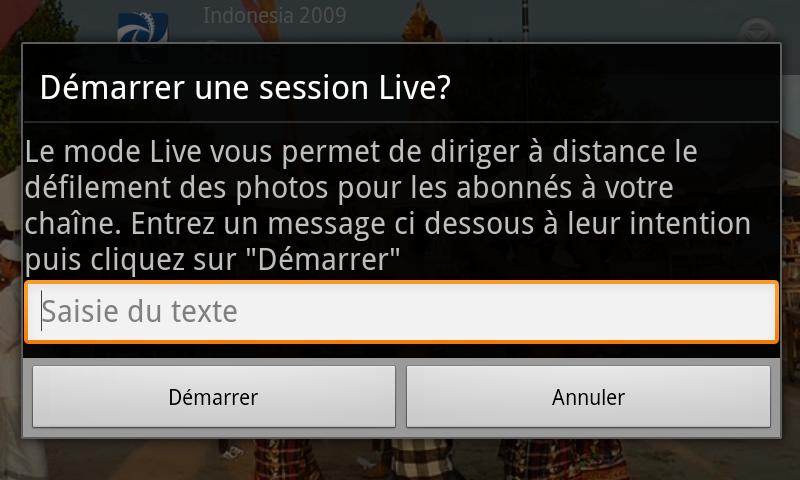Start the Live session with Démarrer

tap(214, 396)
